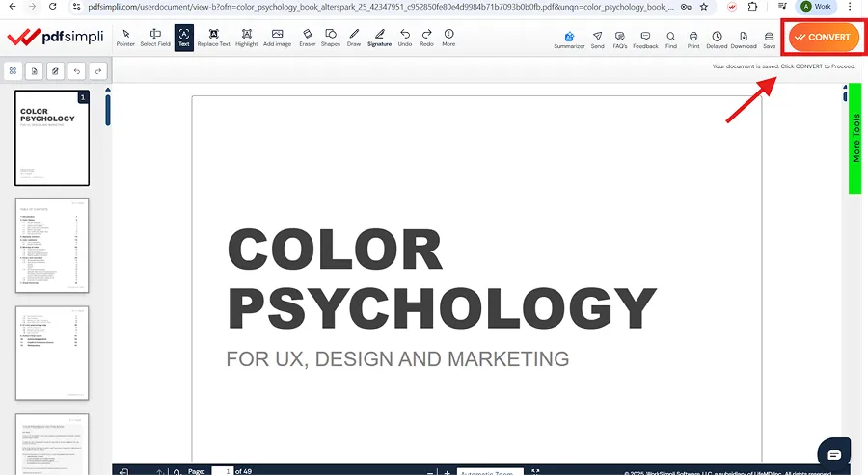This screenshot has height=475, width=868.
Task: Expand the green More Tools panel
Action: 854,138
